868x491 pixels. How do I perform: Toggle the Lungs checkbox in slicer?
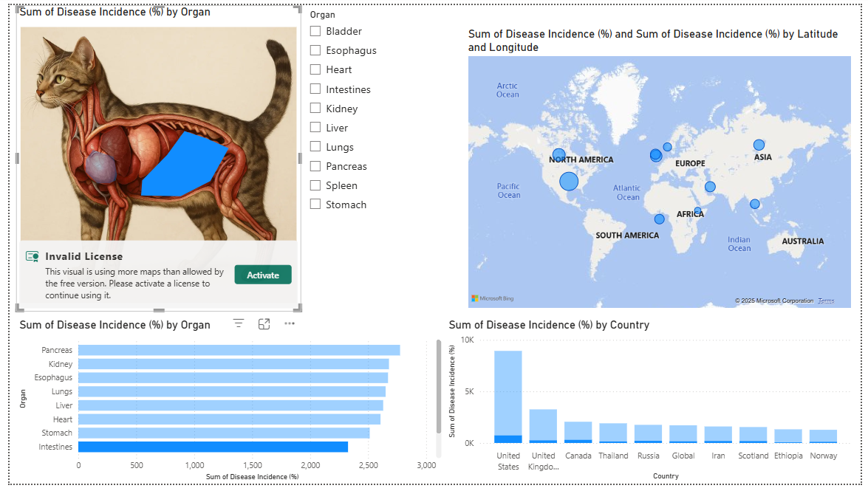[315, 147]
